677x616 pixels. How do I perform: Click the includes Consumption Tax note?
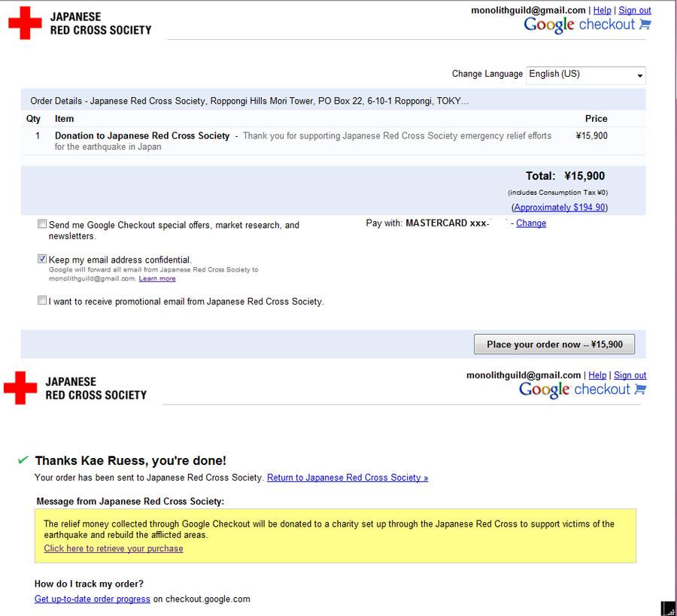coord(558,193)
